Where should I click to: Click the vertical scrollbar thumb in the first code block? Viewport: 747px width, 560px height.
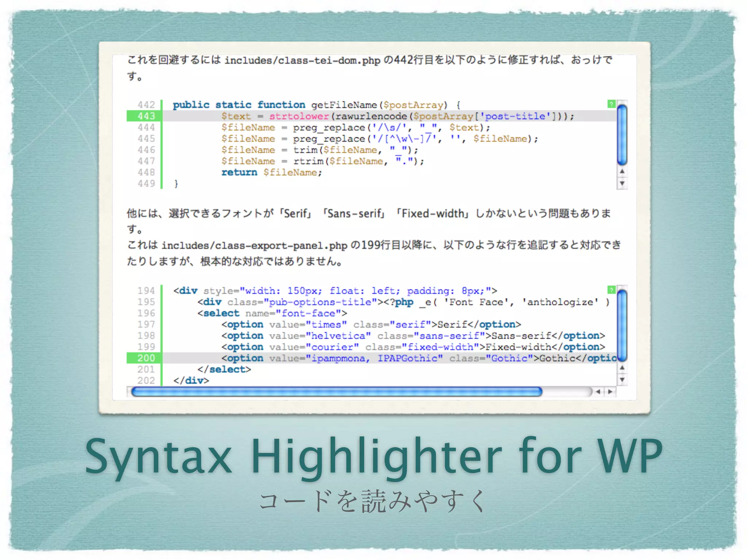point(622,135)
